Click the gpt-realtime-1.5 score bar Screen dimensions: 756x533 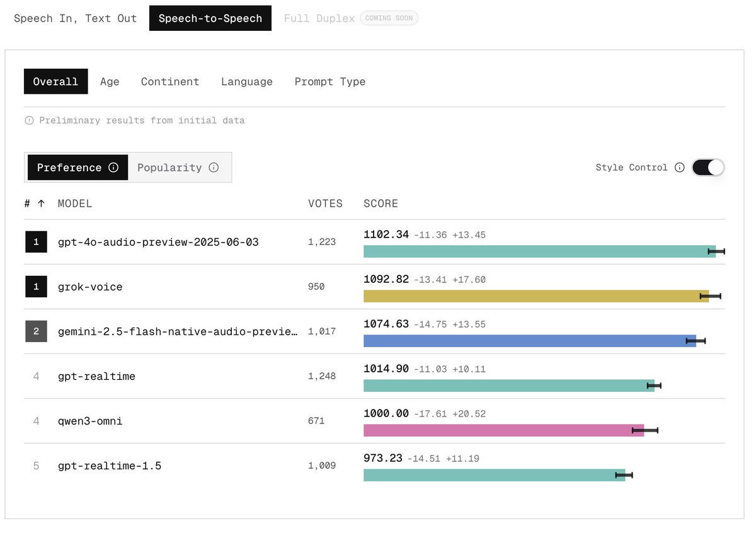pyautogui.click(x=495, y=475)
